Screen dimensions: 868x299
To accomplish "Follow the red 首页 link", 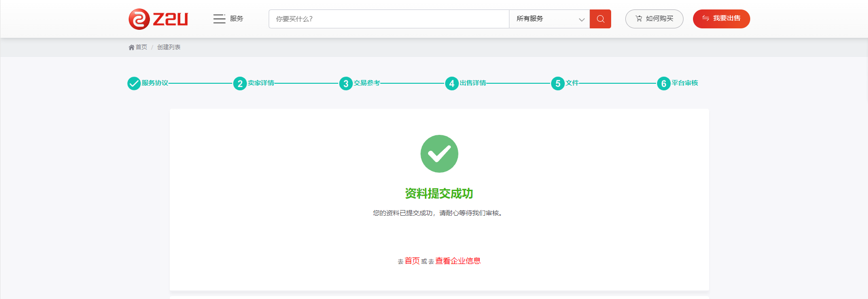I will pyautogui.click(x=412, y=261).
